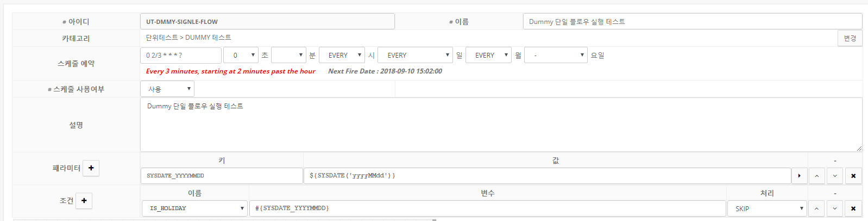
Task: Click the 파라미터 label
Action: [x=66, y=168]
